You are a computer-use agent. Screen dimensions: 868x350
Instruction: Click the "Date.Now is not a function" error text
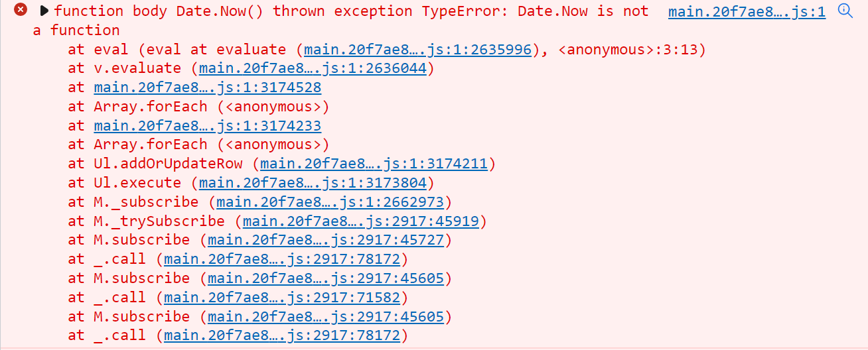click(341, 21)
